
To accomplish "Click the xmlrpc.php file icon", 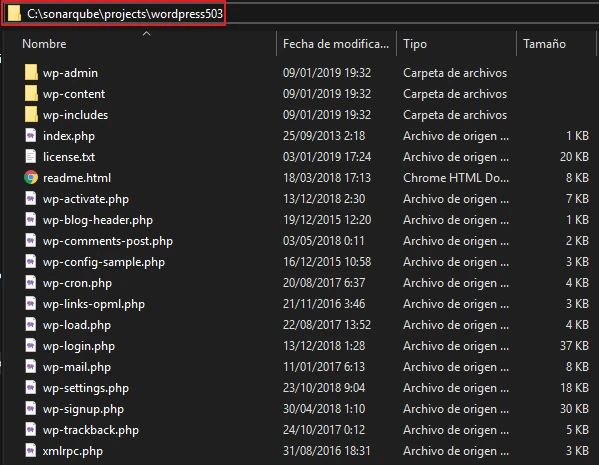I will tap(31, 450).
